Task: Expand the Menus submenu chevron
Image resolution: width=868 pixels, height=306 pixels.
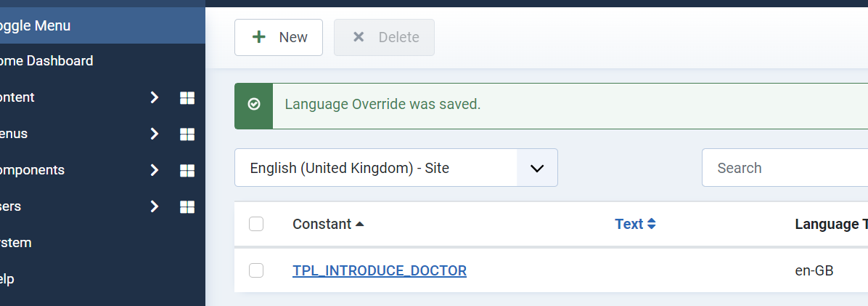Action: tap(154, 134)
